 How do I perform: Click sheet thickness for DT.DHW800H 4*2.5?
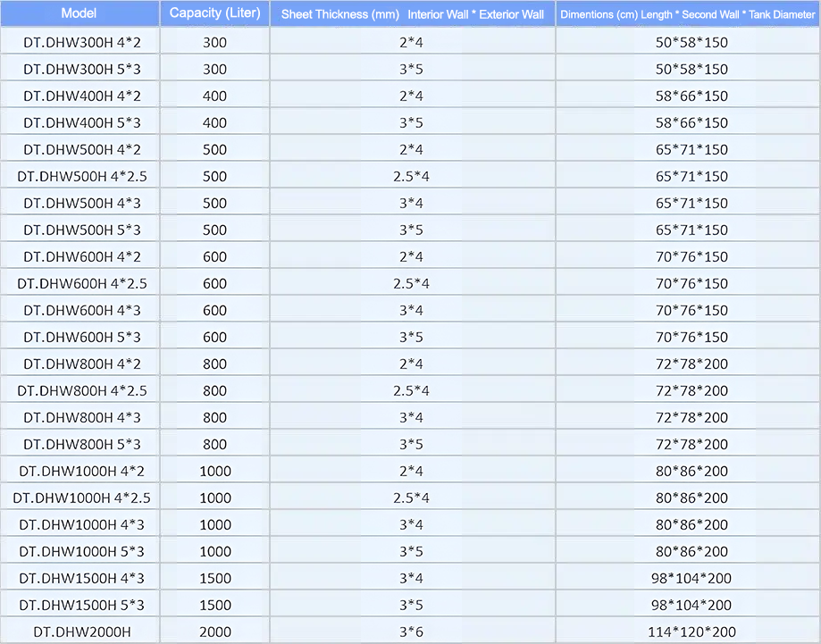point(412,390)
